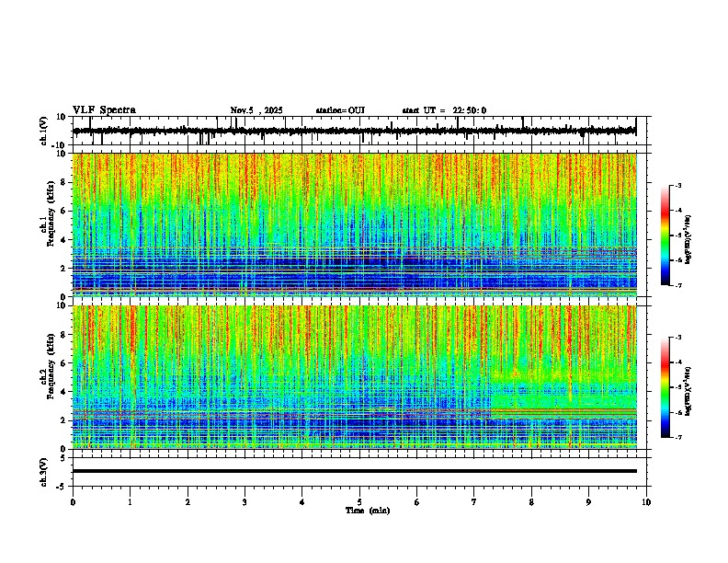Click the ch.1 spectrogram color scale bar
The height and width of the screenshot is (563, 728).
point(665,236)
